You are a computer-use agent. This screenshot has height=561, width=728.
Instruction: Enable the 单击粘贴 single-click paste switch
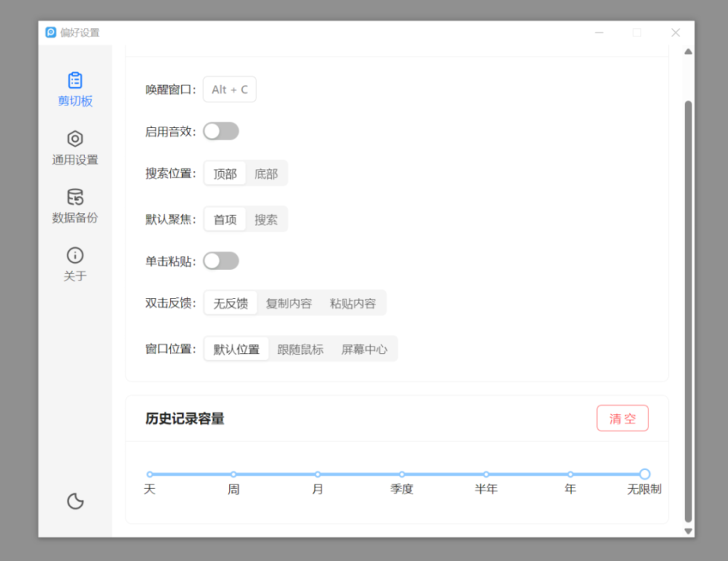pos(221,260)
